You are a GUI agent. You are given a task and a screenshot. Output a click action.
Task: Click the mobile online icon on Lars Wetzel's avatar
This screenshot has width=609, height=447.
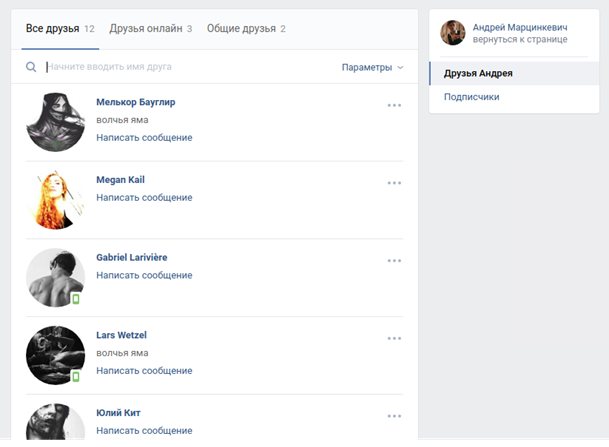[76, 376]
